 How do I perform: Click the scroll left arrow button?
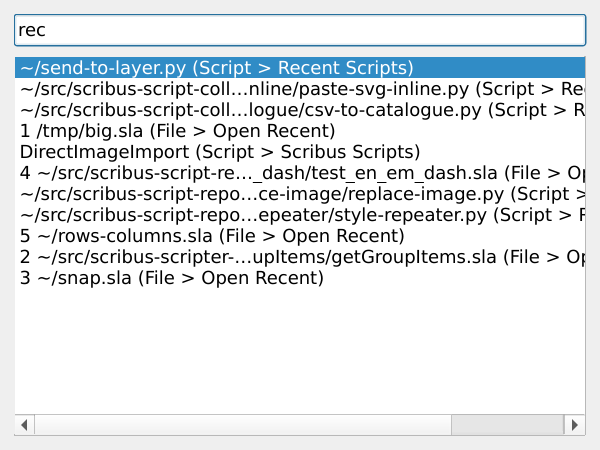click(x=24, y=425)
